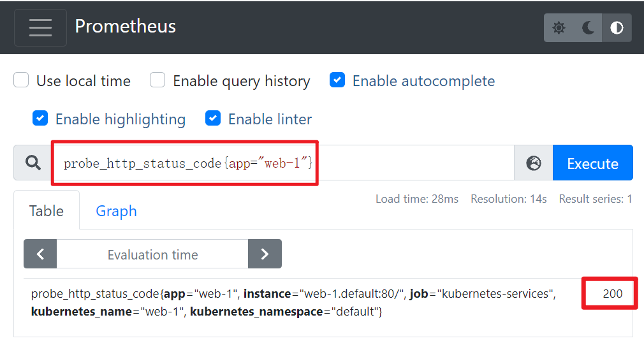The width and height of the screenshot is (644, 343).
Task: Go to previous evaluation time arrow
Action: 40,254
